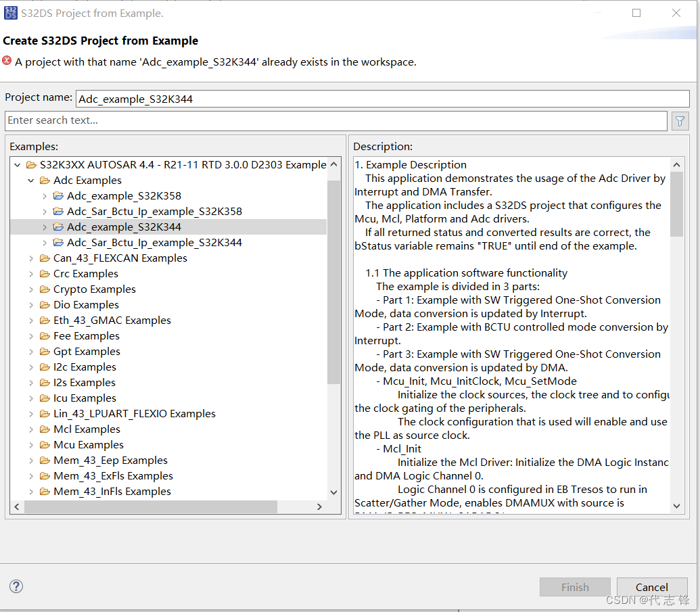Expand the Adc_Sar_Bctu_Ip_example_S32K344 node

tap(44, 242)
